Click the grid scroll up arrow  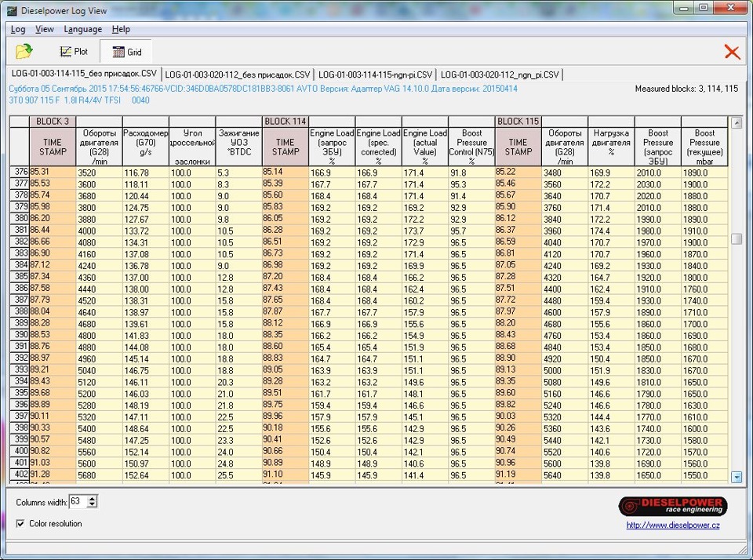click(736, 123)
